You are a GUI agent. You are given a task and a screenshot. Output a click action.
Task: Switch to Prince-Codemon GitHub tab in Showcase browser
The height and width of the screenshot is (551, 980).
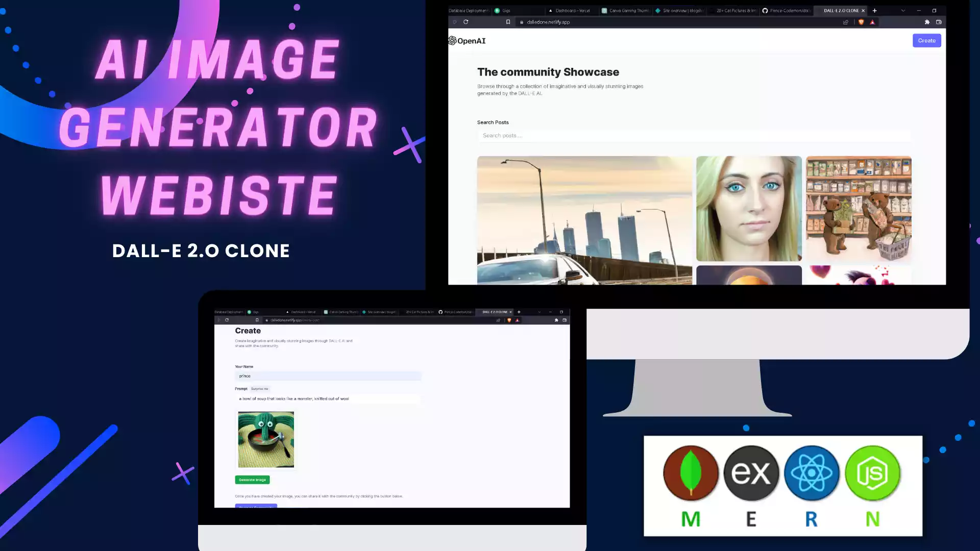pyautogui.click(x=786, y=10)
